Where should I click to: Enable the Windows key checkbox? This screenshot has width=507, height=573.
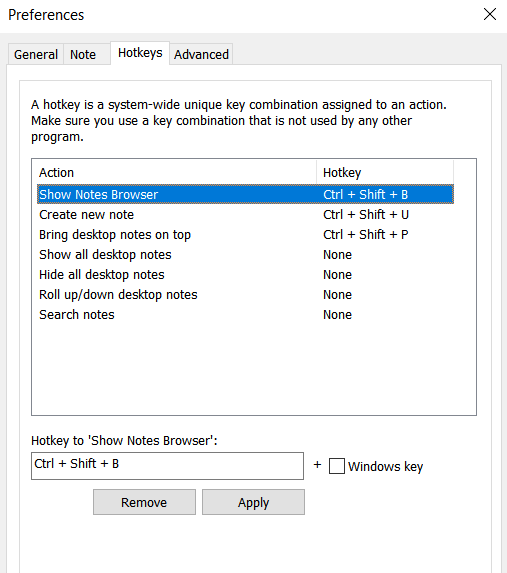pos(337,466)
